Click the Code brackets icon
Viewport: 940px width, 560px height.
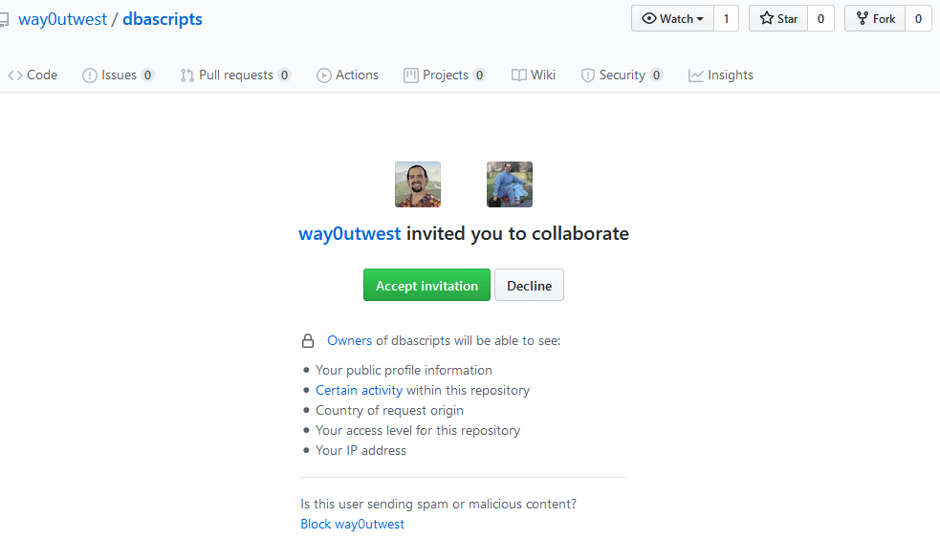(x=15, y=75)
